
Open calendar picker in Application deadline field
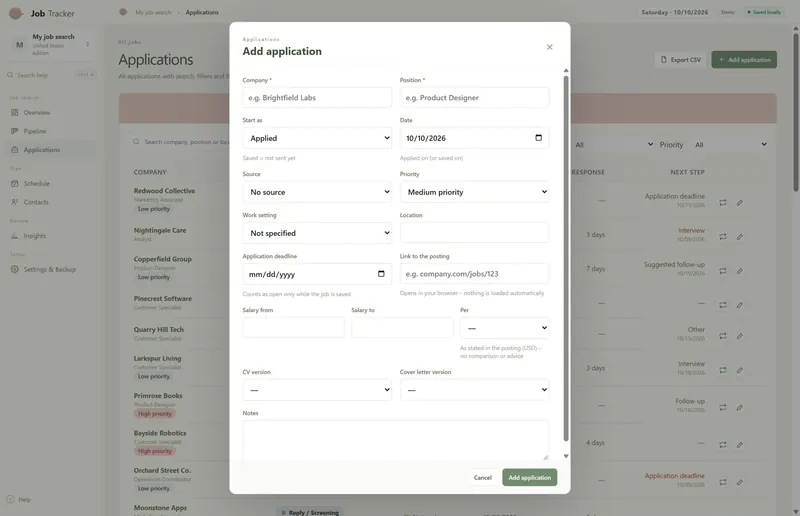point(381,274)
